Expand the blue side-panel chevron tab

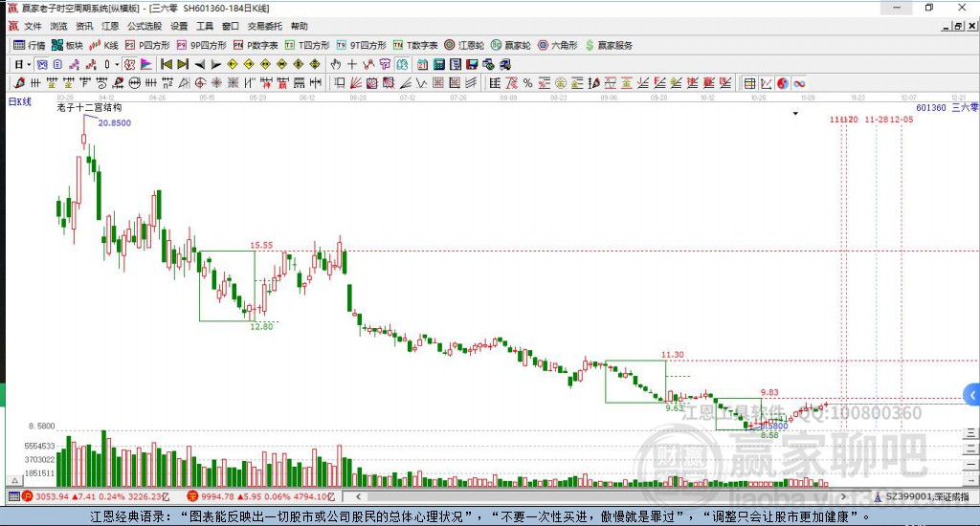click(972, 395)
